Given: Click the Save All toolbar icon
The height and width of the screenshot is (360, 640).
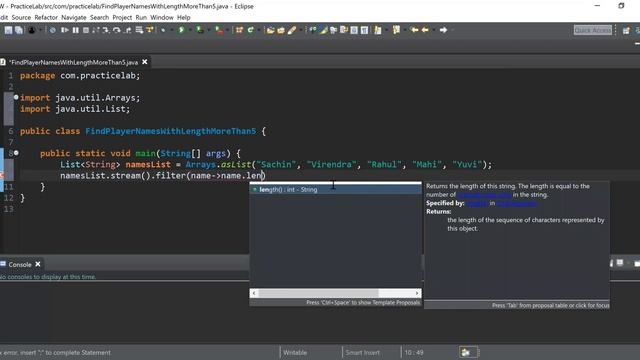Looking at the screenshot, I should (19, 30).
